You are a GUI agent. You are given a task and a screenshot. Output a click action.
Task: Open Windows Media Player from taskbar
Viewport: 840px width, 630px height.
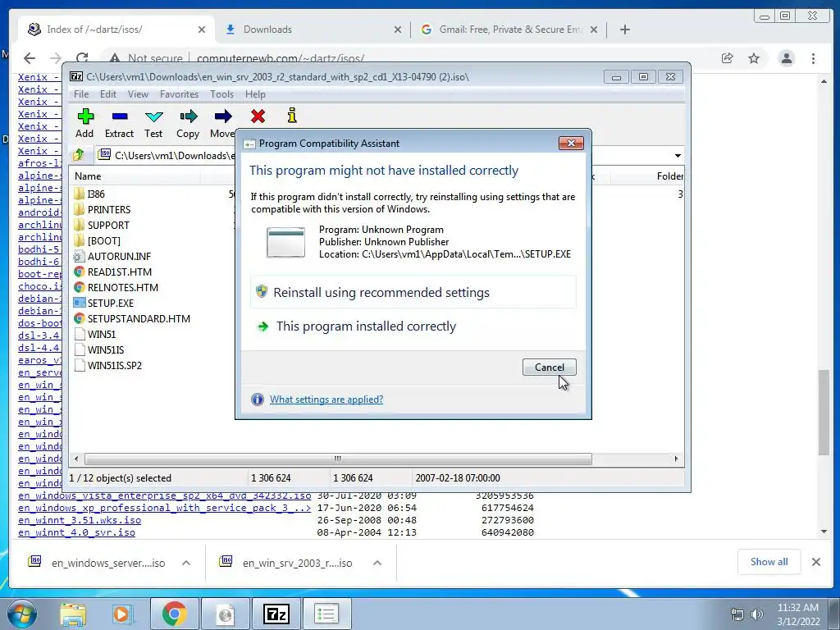point(123,614)
